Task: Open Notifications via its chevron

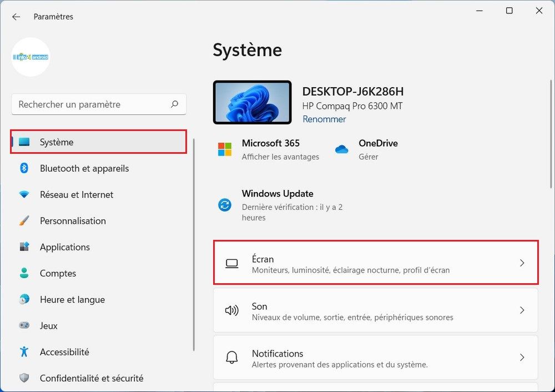Action: 522,357
